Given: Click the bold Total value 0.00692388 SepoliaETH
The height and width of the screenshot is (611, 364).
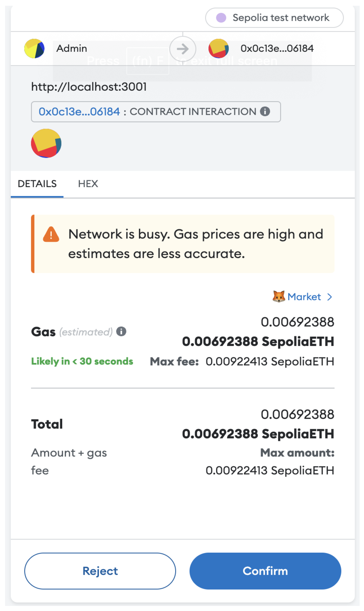Looking at the screenshot, I should [x=258, y=434].
